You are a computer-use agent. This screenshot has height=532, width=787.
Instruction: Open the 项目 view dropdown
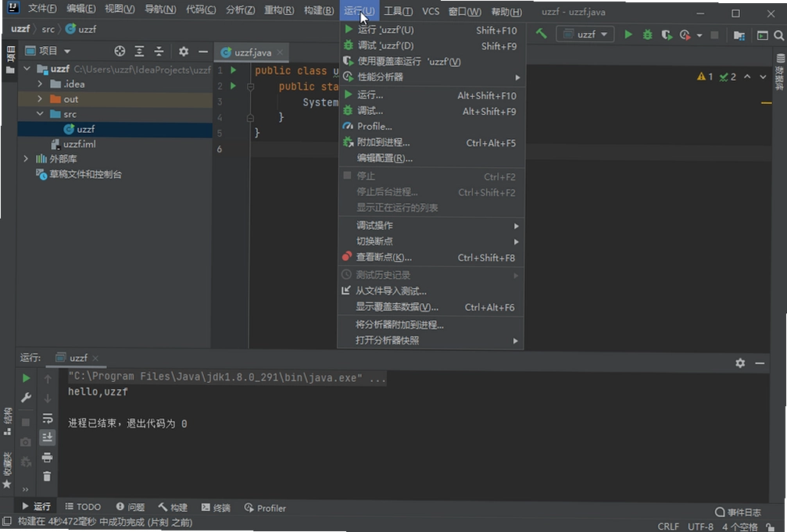pos(48,51)
